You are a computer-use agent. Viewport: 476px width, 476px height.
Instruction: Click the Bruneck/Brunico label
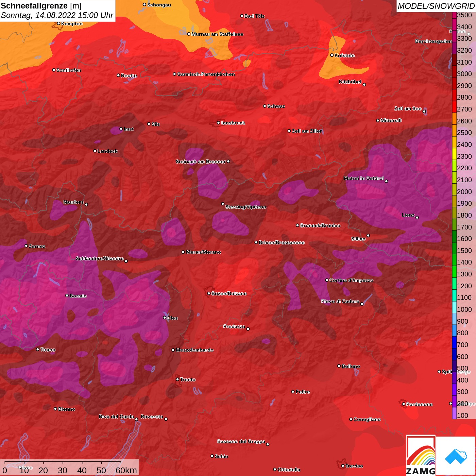click(320, 225)
